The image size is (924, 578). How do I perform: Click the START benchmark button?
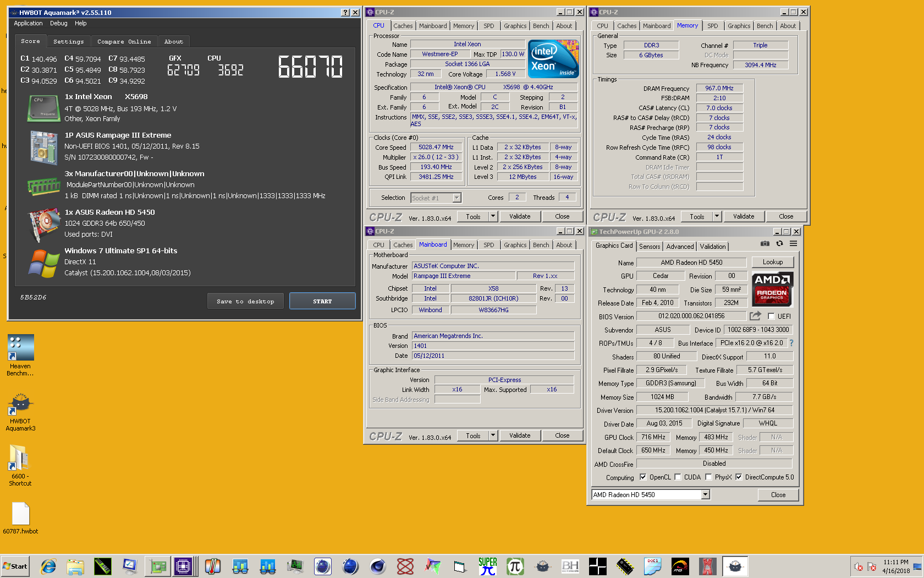(322, 301)
